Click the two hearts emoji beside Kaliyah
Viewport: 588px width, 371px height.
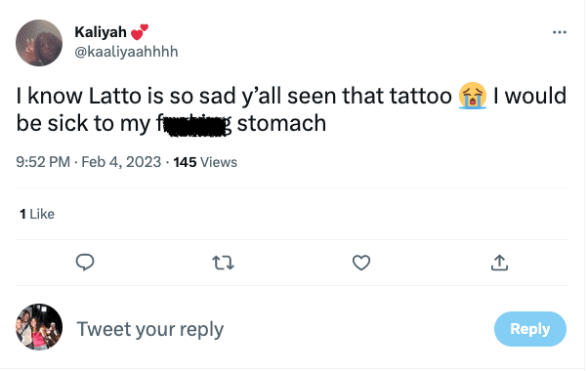tap(140, 32)
